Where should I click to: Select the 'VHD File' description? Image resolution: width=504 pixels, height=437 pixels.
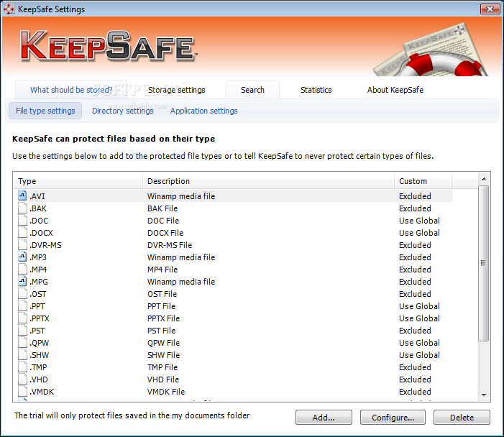click(x=163, y=379)
